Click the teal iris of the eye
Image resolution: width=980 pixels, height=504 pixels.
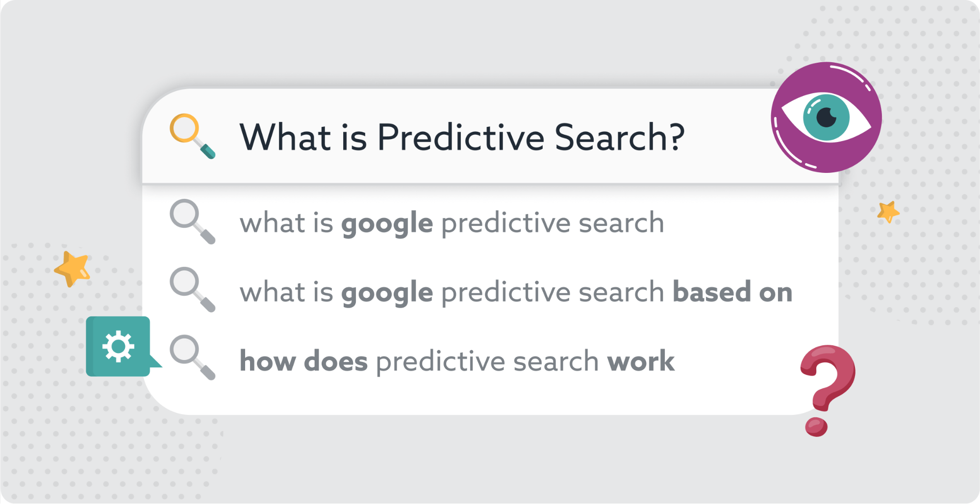(826, 118)
